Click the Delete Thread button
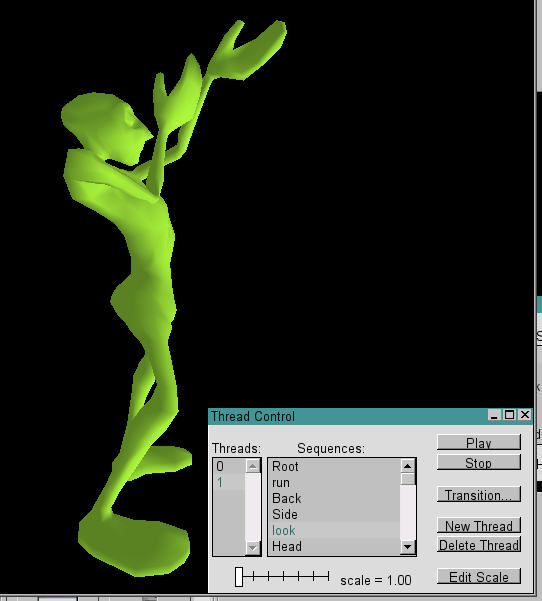The height and width of the screenshot is (601, 542). pyautogui.click(x=479, y=545)
